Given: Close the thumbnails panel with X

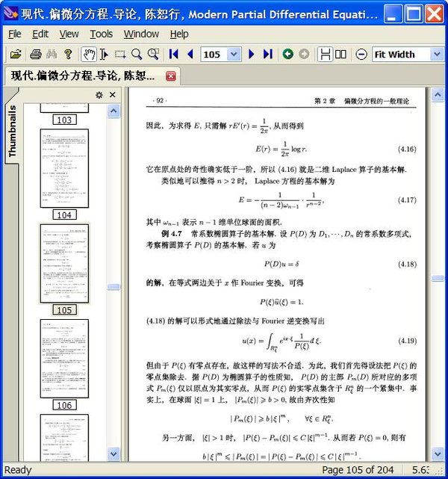Looking at the screenshot, I should point(112,95).
